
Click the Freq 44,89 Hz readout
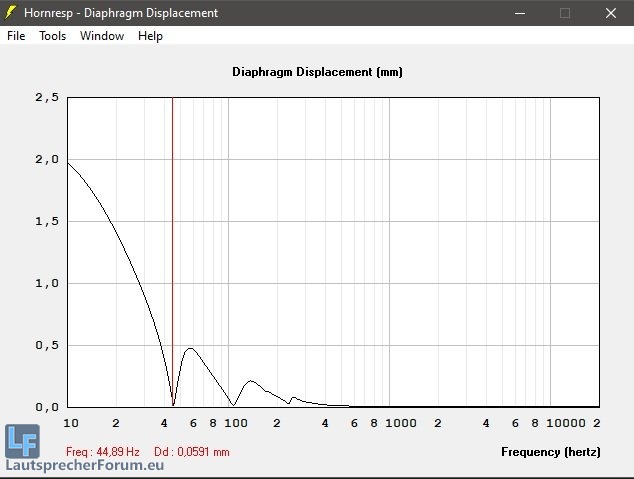click(102, 452)
